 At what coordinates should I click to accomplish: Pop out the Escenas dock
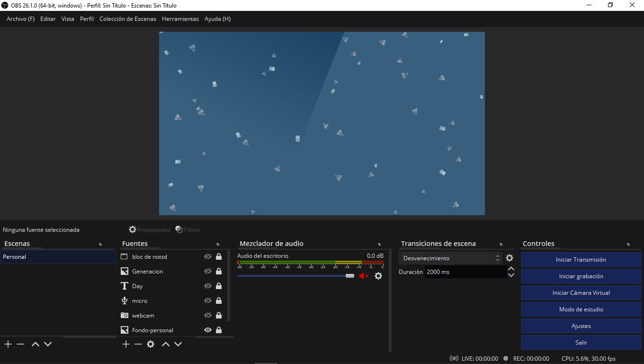coord(100,244)
